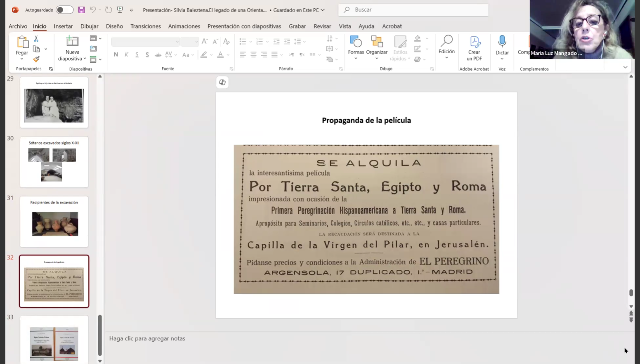Toggle italic formatting K button
This screenshot has height=364, width=640.
click(x=127, y=54)
